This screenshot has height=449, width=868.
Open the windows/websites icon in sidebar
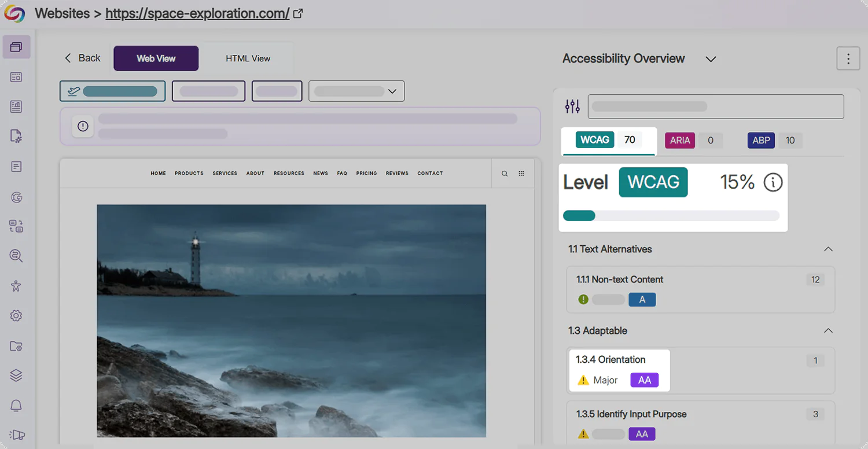click(16, 47)
